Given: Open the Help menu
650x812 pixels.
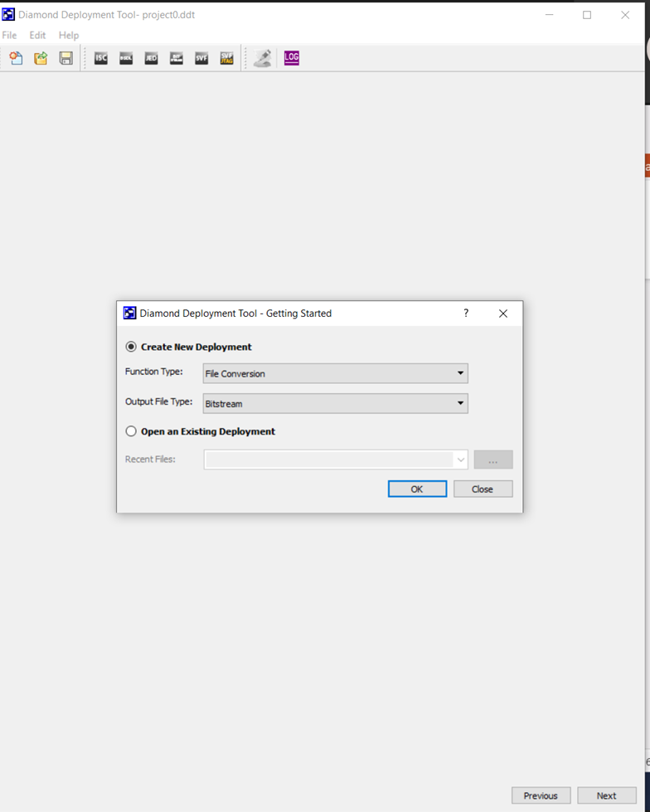Looking at the screenshot, I should (68, 35).
